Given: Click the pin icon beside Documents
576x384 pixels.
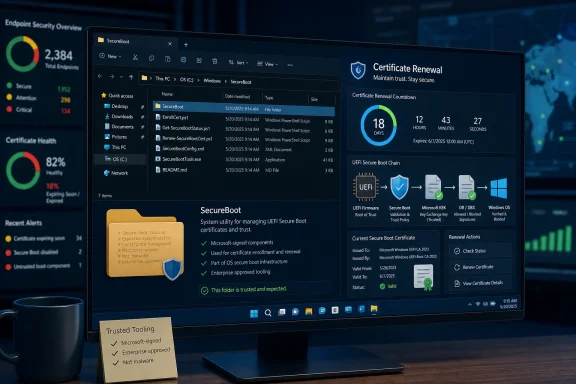Looking at the screenshot, I should coord(142,127).
